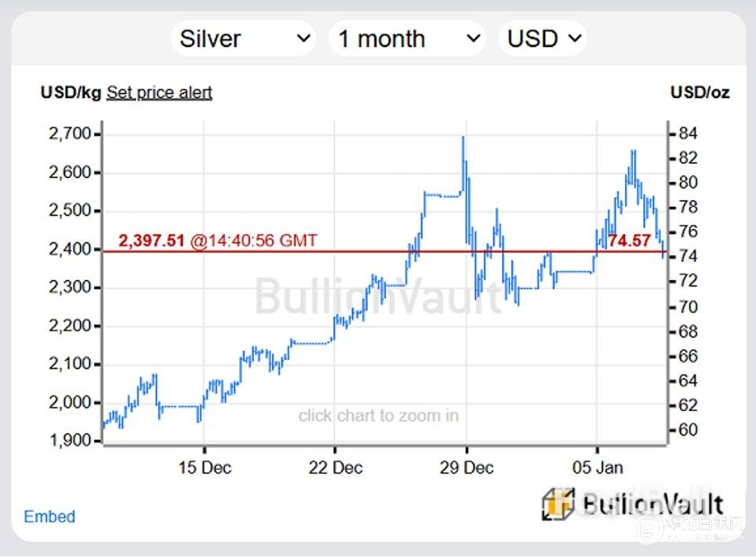Click the 84 value on right axis
Image resolution: width=756 pixels, height=557 pixels.
click(688, 133)
